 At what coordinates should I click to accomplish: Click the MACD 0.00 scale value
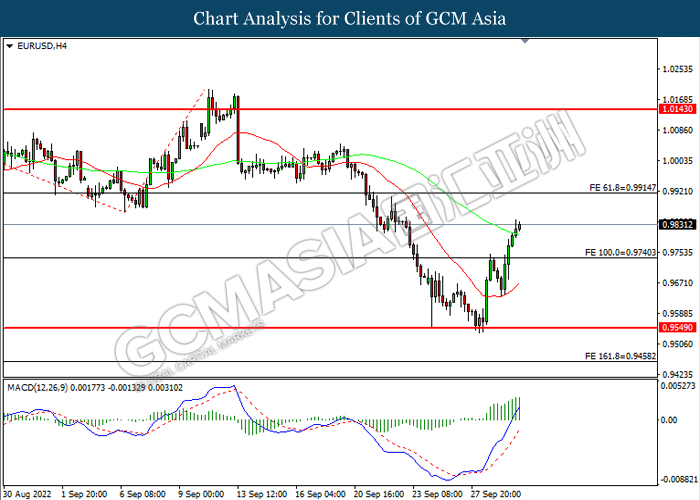point(669,420)
